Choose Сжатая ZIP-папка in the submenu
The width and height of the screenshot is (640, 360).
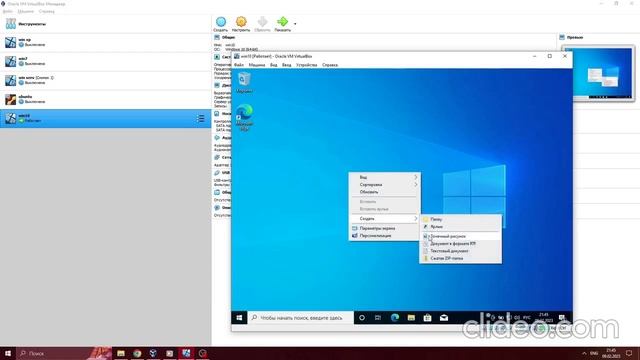pyautogui.click(x=460, y=258)
